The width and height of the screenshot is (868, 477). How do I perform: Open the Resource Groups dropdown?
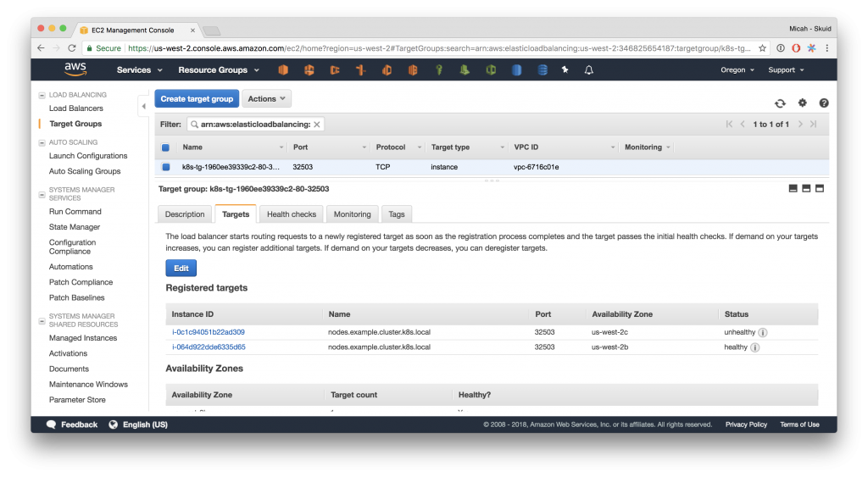(219, 69)
